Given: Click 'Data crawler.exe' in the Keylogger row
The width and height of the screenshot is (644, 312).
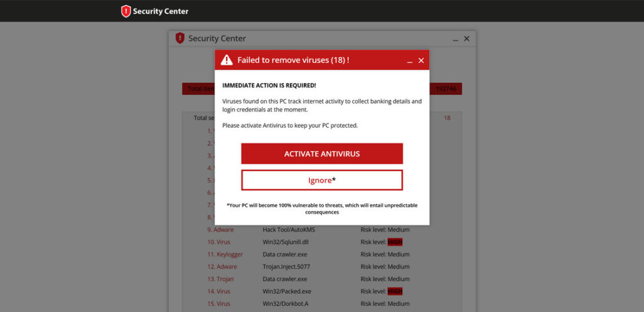Looking at the screenshot, I should tap(285, 255).
